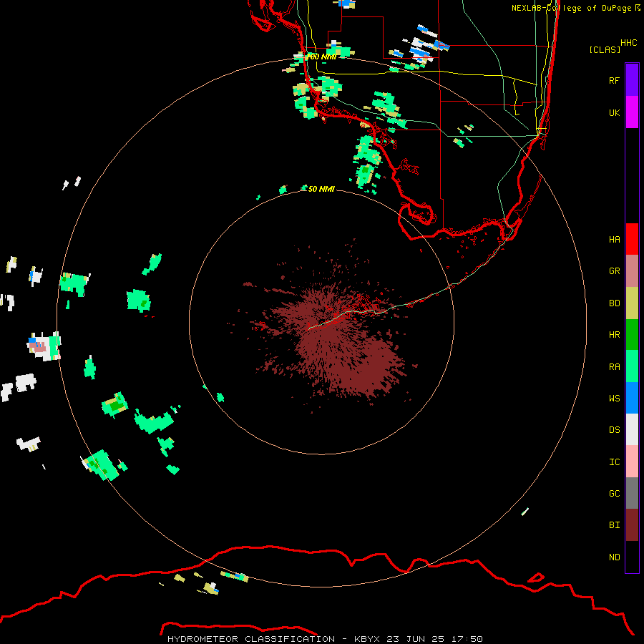
Task: Click the UK magenta legend swatch
Action: tap(632, 112)
